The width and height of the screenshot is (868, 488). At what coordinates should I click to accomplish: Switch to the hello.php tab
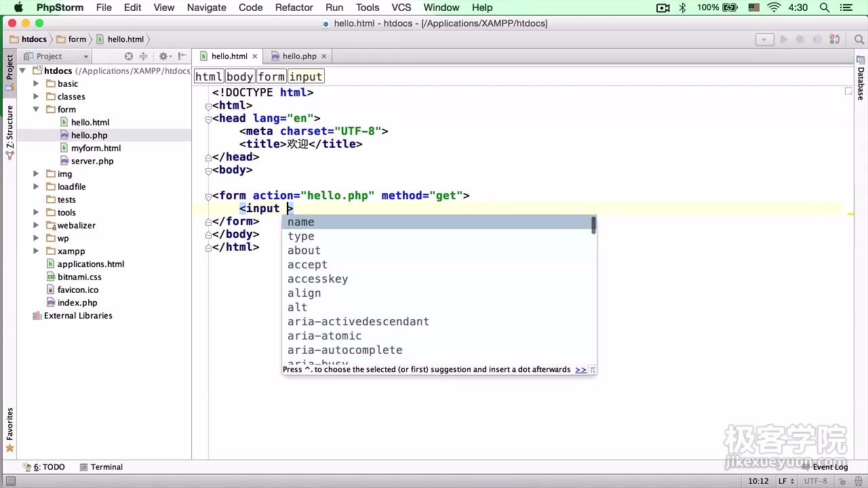click(x=299, y=56)
